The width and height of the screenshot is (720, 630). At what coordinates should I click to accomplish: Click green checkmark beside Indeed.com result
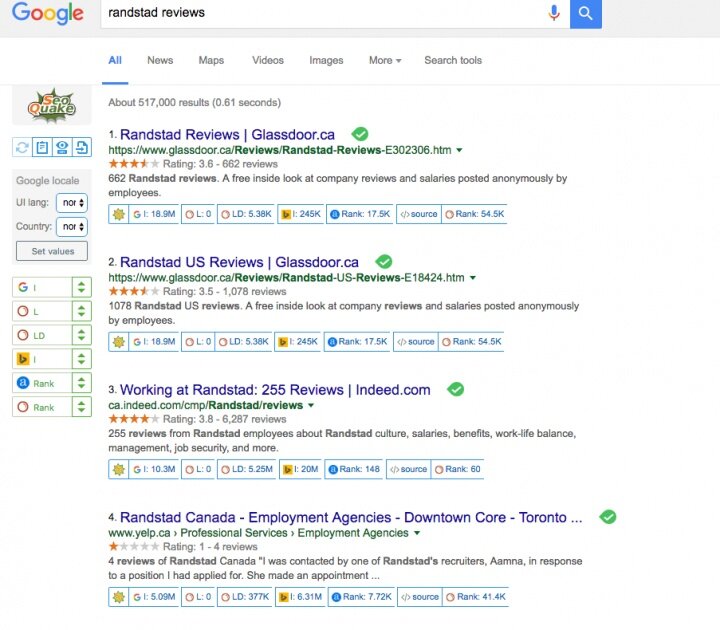tap(456, 389)
